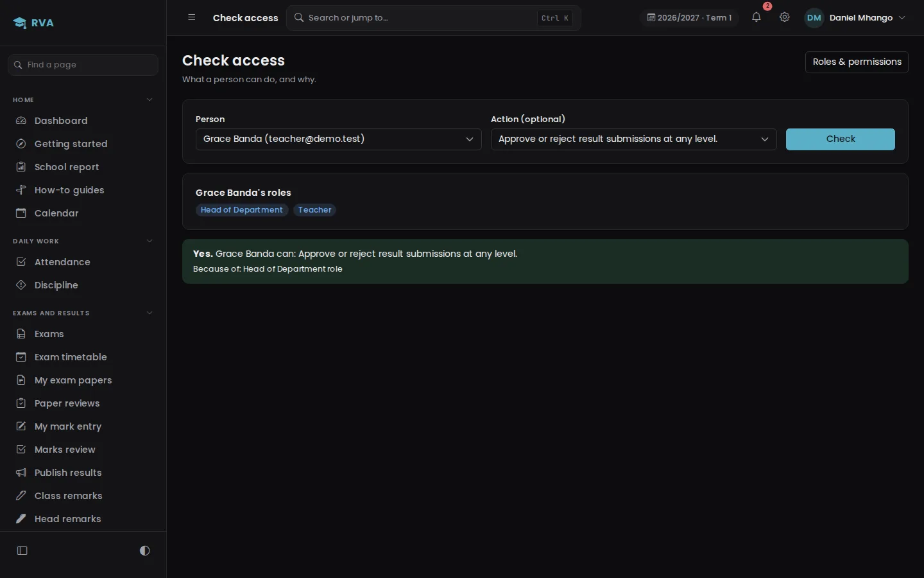Click the RVA graduation cap logo

click(20, 23)
